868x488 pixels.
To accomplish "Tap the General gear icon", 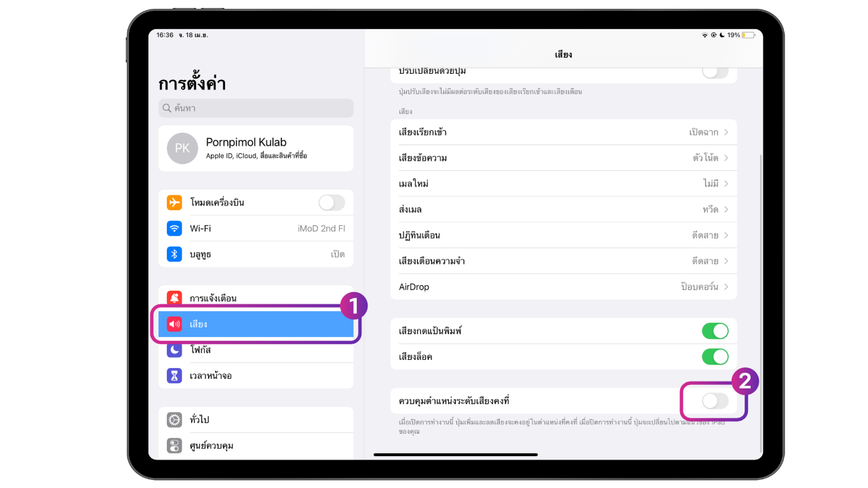I will 174,420.
